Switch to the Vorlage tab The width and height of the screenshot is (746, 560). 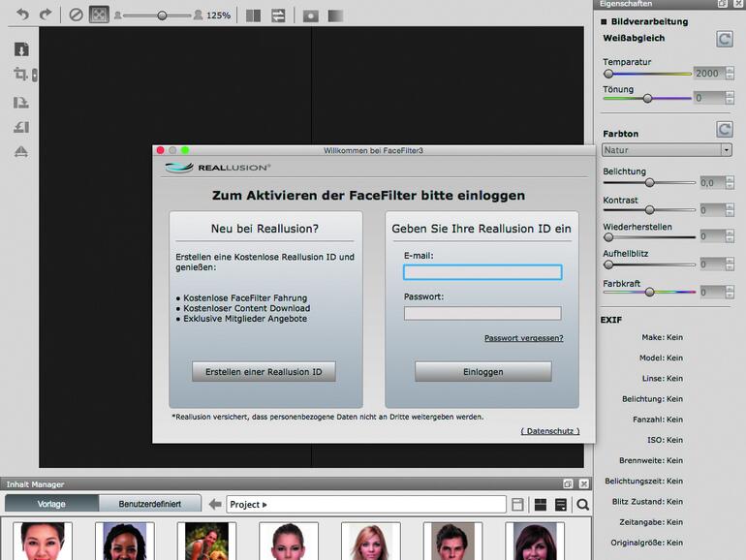click(x=51, y=504)
